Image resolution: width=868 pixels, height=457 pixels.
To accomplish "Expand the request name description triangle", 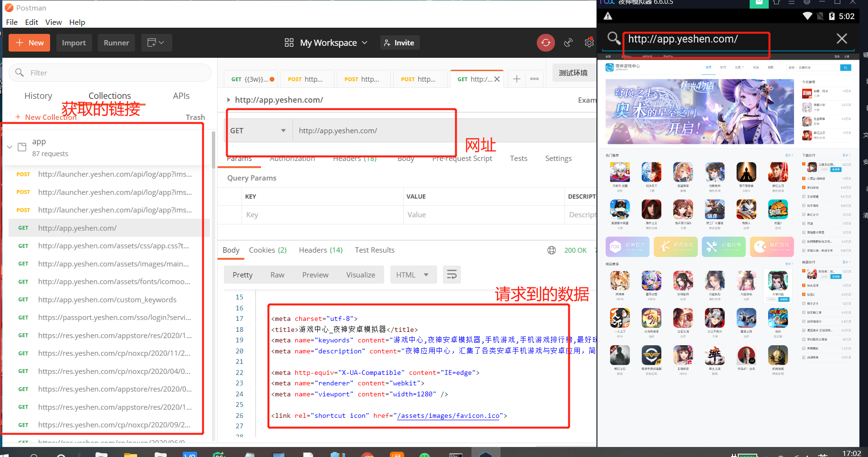I will pyautogui.click(x=229, y=100).
